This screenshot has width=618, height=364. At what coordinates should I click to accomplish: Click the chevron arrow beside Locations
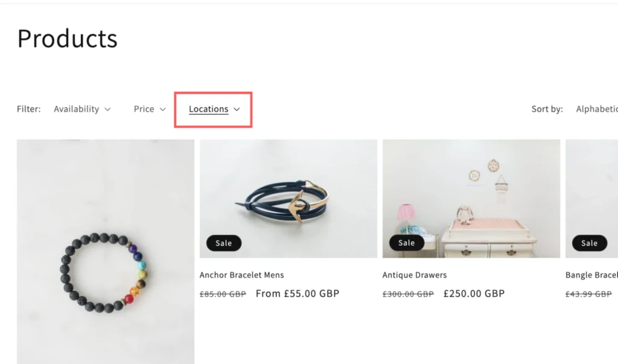[237, 109]
